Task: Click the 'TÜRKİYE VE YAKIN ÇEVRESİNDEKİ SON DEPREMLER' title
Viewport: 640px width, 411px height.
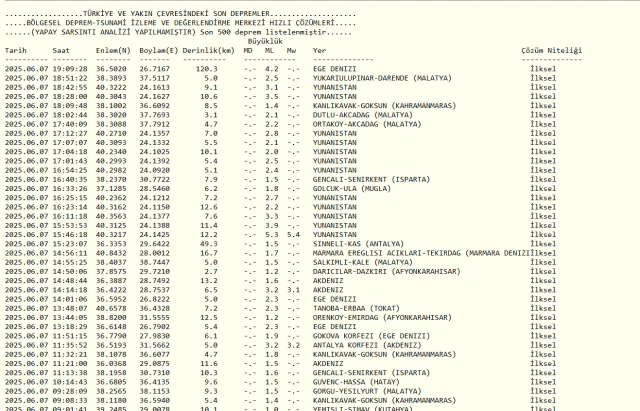Action: [176, 13]
